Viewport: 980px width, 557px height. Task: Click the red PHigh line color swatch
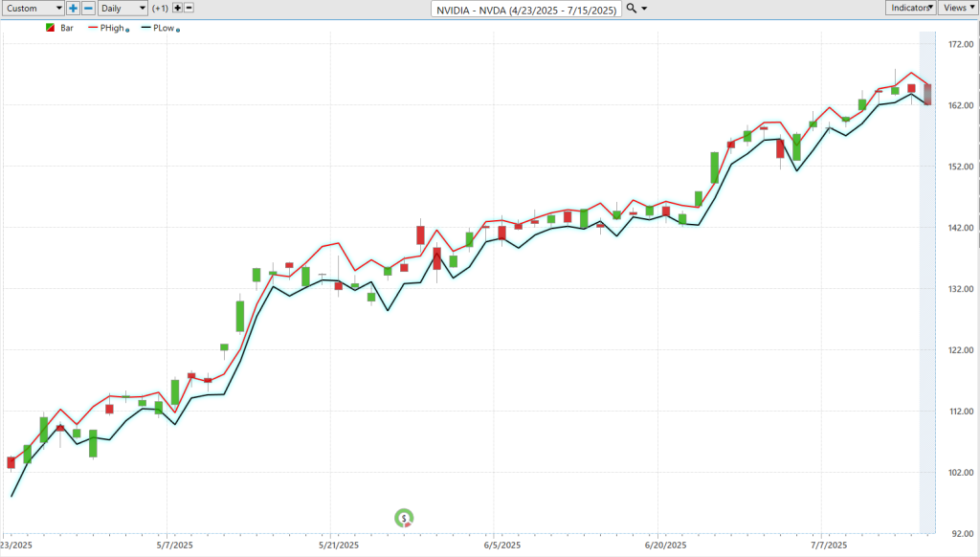pos(93,29)
